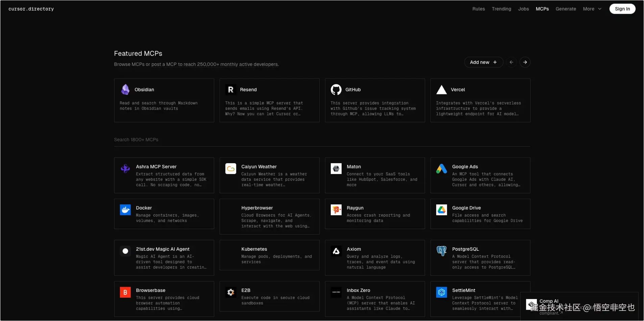Open the Google Drive card title
Image resolution: width=644 pixels, height=321 pixels.
coord(466,208)
